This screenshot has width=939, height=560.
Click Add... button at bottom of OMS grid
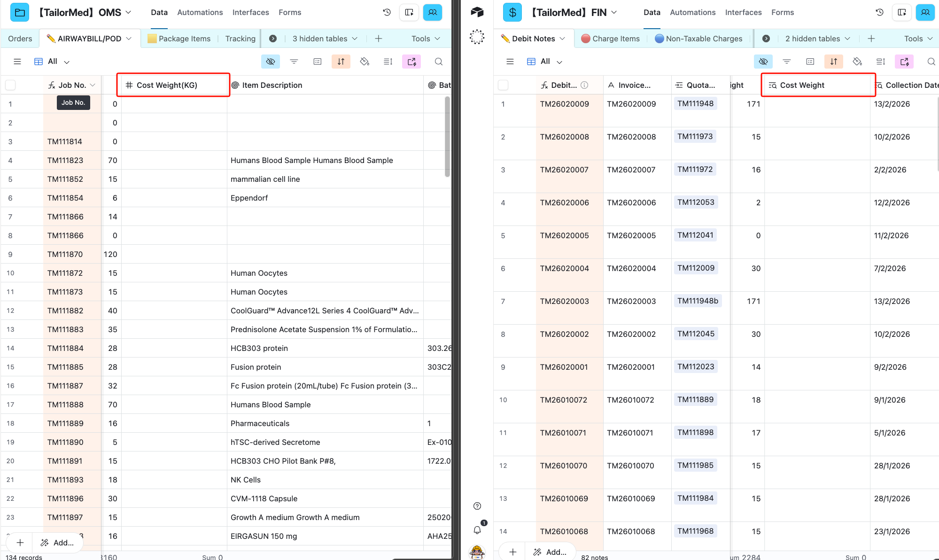(x=57, y=543)
